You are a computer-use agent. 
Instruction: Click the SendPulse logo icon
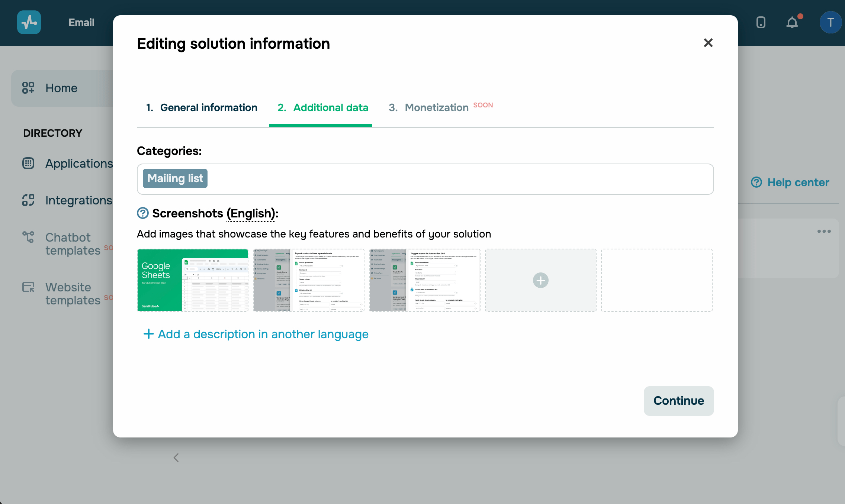tap(29, 22)
